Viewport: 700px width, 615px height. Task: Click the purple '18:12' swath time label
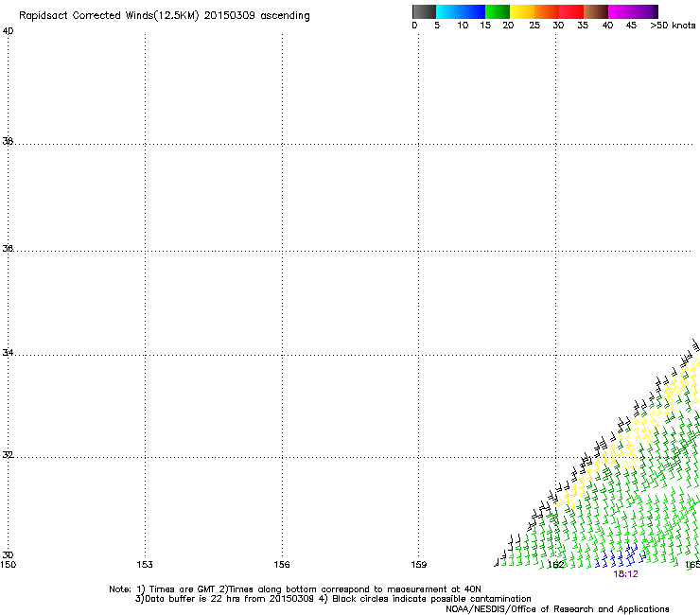point(626,574)
